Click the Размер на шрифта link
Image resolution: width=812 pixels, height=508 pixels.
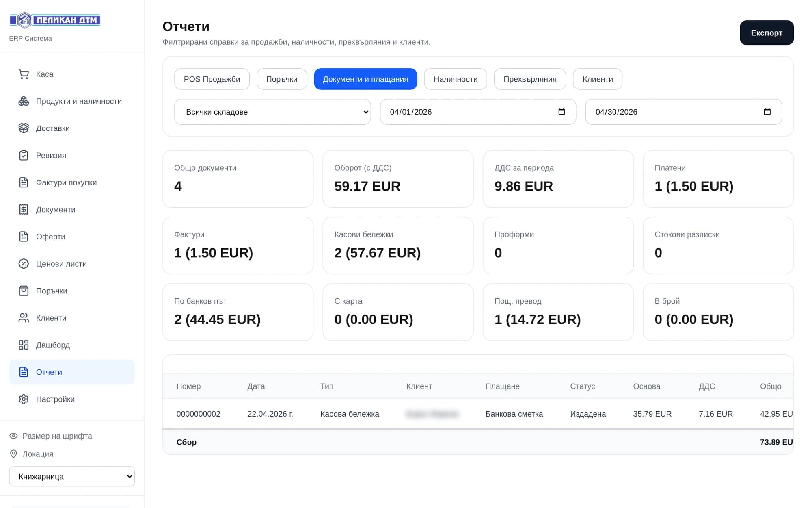pos(57,436)
